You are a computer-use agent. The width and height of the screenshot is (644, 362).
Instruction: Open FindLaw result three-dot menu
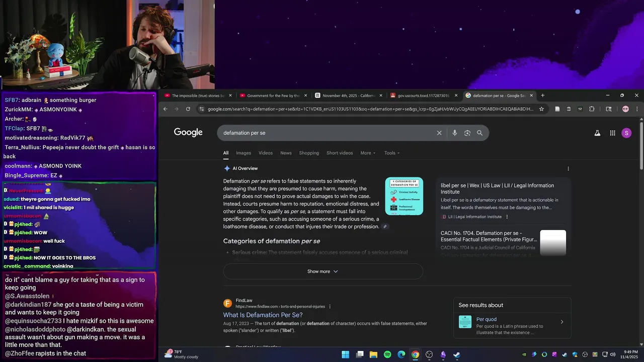(330, 306)
